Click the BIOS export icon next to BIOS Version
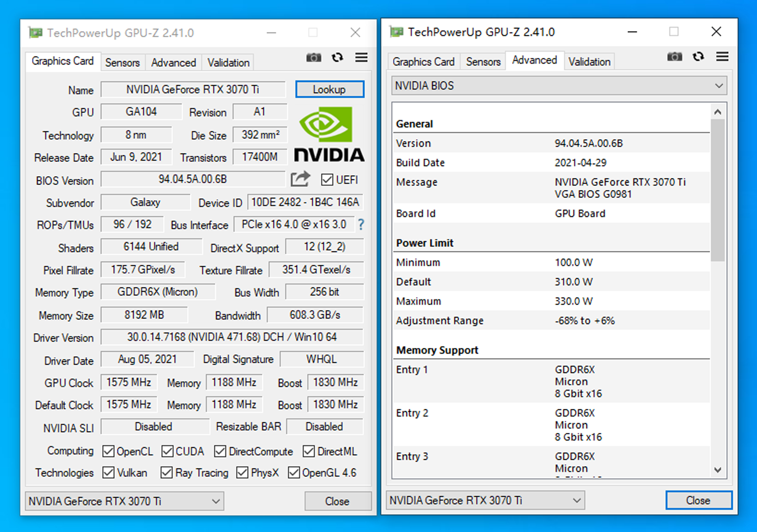This screenshot has height=532, width=757. pyautogui.click(x=300, y=178)
